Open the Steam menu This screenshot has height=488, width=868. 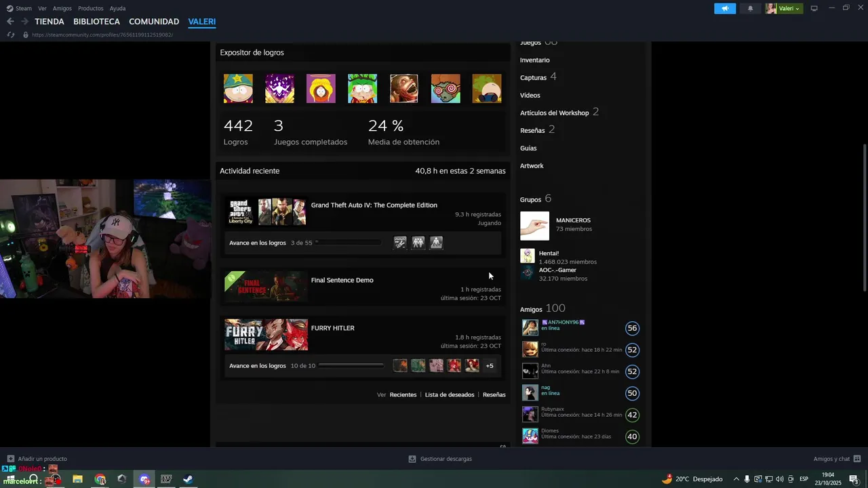pyautogui.click(x=20, y=8)
